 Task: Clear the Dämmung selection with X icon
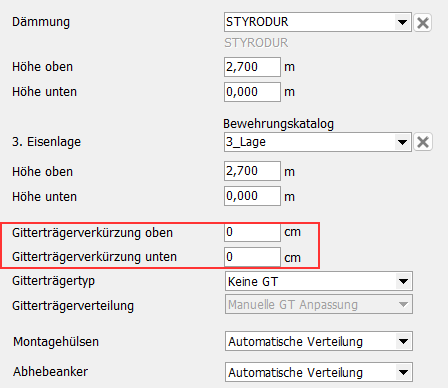pyautogui.click(x=423, y=23)
